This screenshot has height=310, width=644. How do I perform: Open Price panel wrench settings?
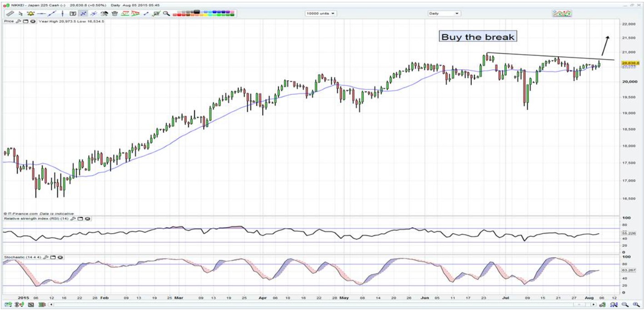click(x=19, y=21)
